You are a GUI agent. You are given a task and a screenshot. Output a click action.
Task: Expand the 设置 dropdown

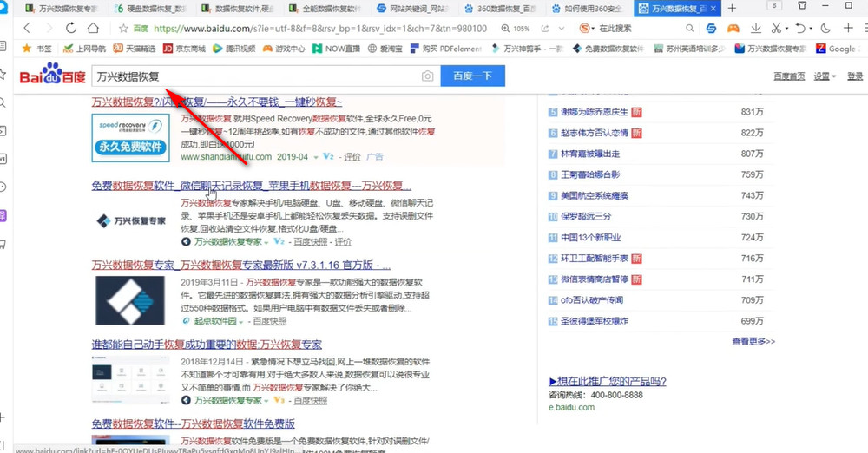coord(825,76)
